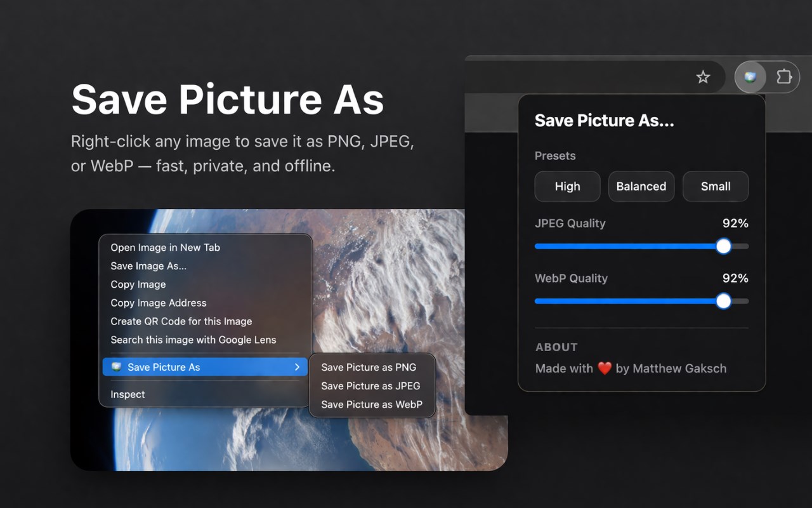This screenshot has height=508, width=812.
Task: Create QR Code for this Image
Action: point(181,321)
